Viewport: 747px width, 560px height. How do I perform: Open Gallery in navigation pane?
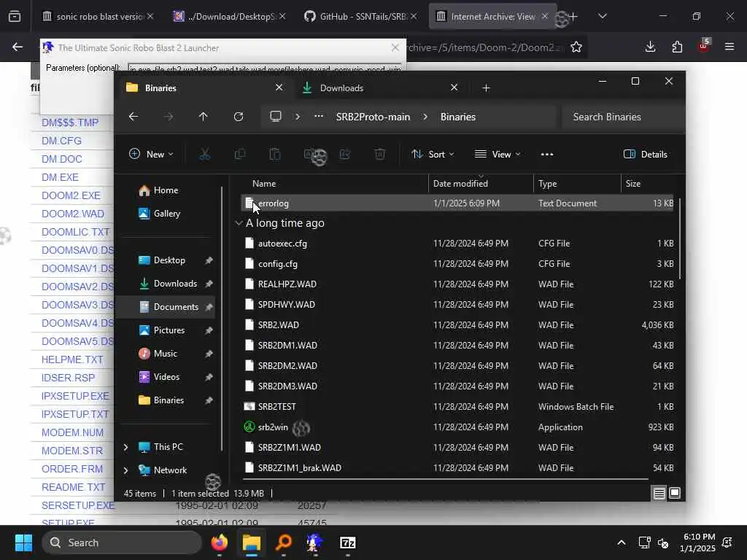click(166, 214)
